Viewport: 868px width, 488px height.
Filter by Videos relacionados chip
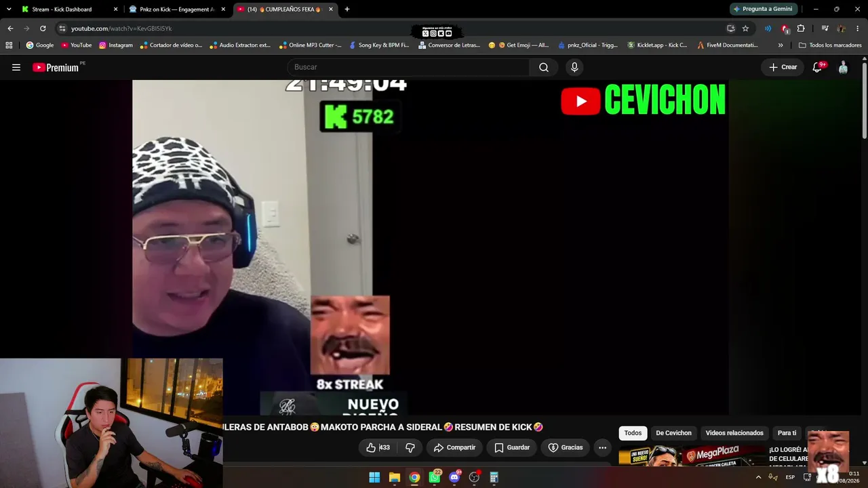[734, 433]
